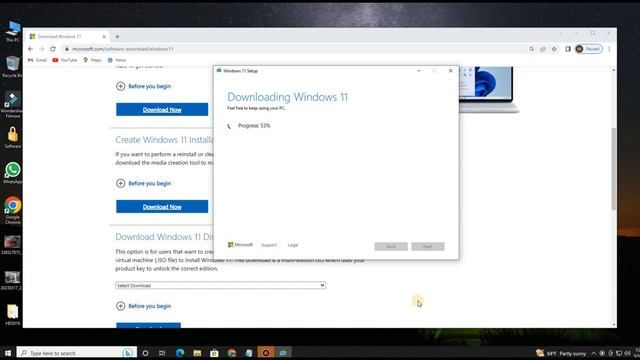The height and width of the screenshot is (360, 640).
Task: Expand Before you begin under Download Windows 11 Disk Image
Action: (143, 306)
